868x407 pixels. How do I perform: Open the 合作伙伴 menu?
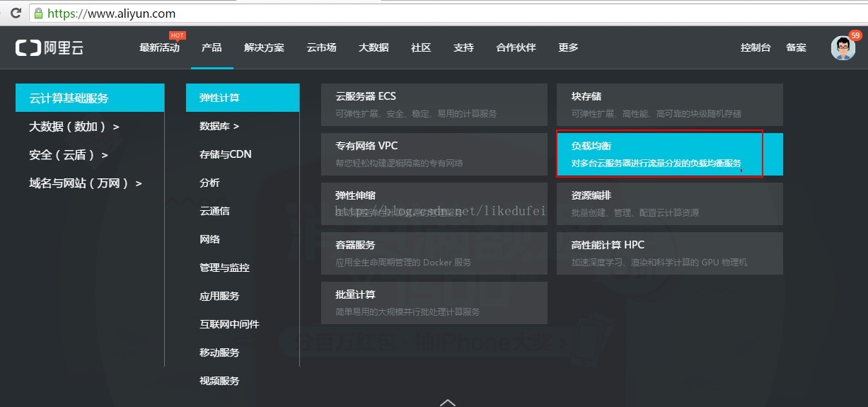pyautogui.click(x=516, y=47)
